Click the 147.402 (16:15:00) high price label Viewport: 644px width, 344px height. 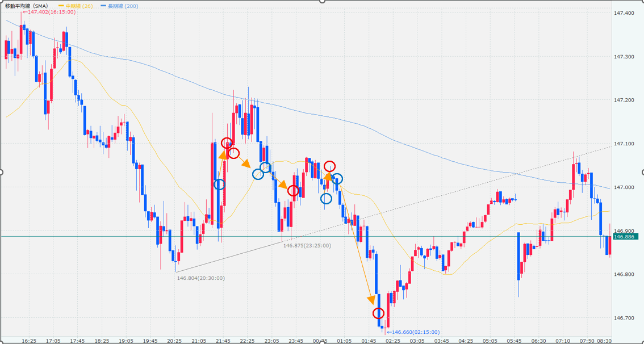click(50, 12)
